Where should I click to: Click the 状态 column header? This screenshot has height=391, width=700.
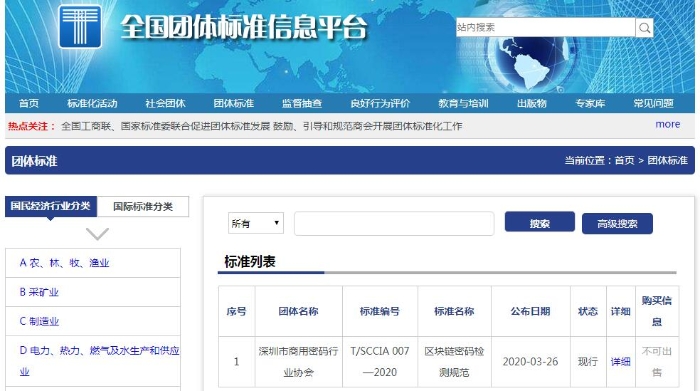(588, 311)
